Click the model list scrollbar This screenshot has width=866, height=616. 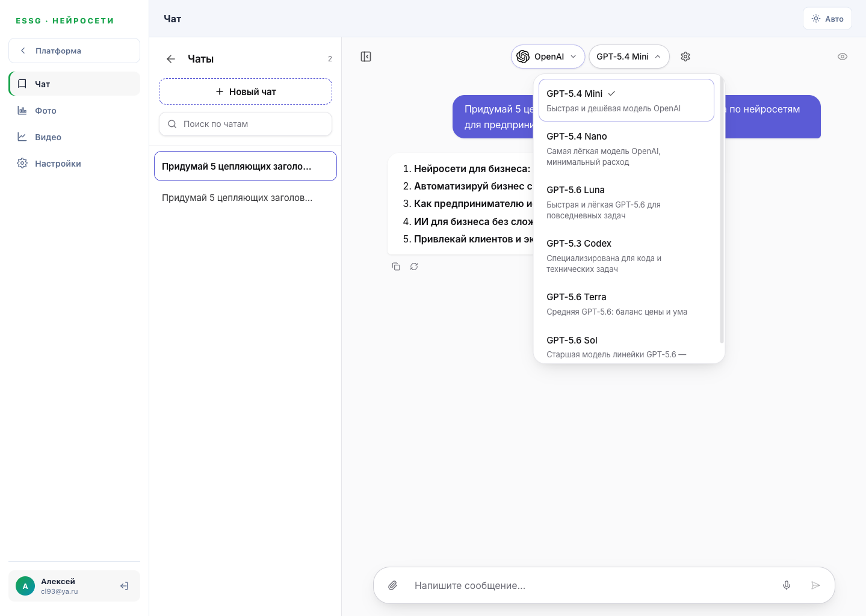click(722, 209)
